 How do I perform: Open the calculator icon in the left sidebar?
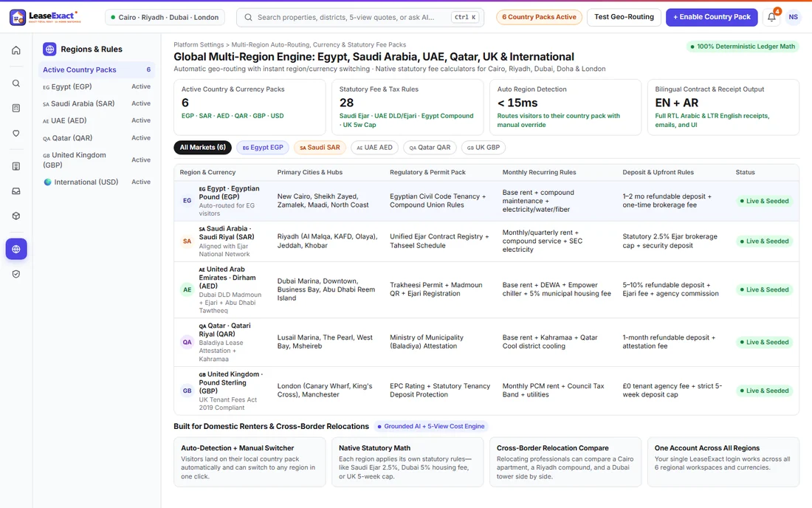coord(16,109)
